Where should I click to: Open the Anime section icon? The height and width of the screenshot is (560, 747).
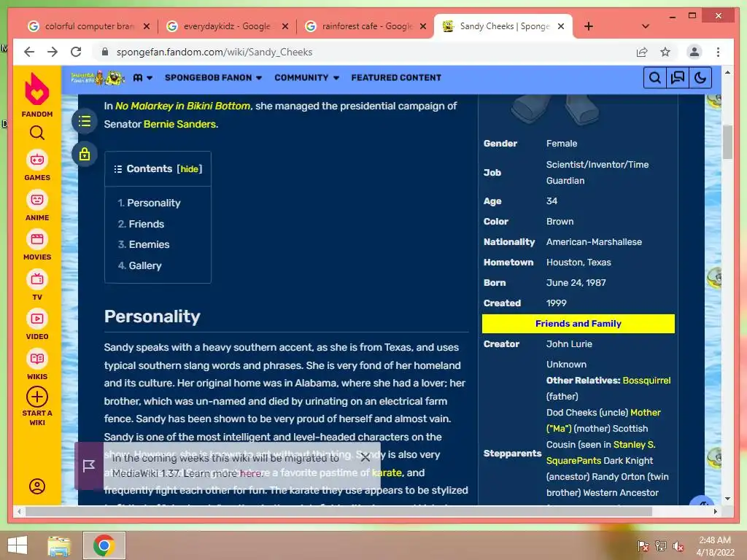coord(37,200)
